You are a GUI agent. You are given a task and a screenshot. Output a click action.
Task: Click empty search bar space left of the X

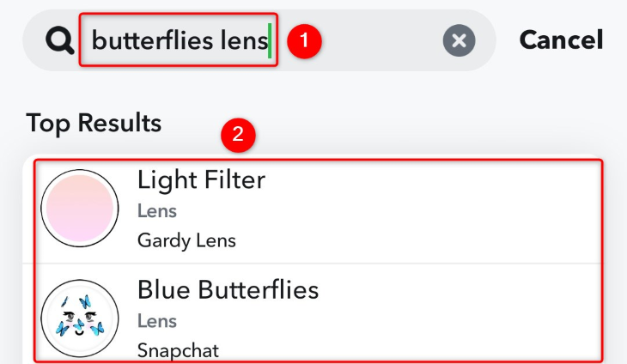click(378, 40)
